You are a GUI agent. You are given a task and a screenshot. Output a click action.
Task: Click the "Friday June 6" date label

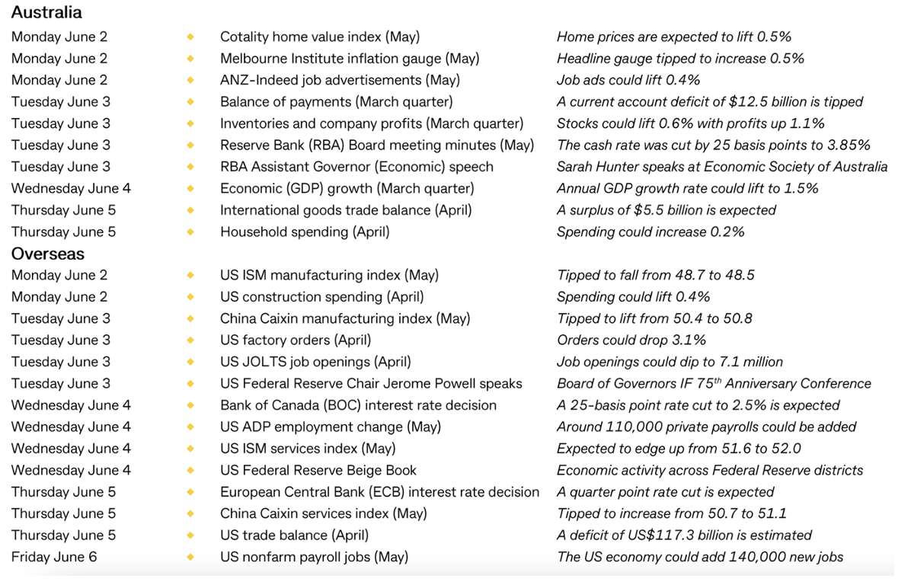pos(54,558)
